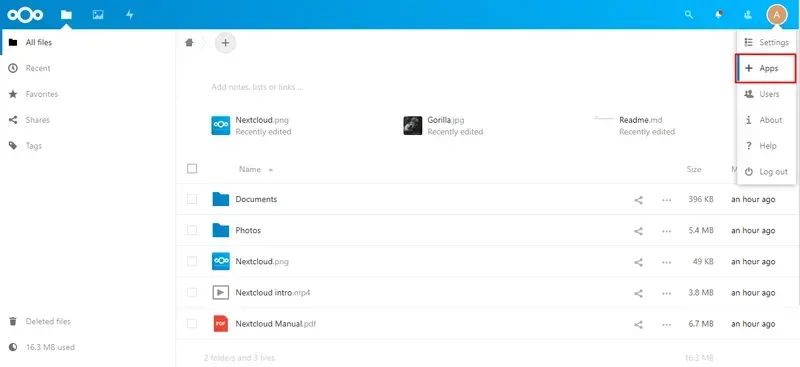Open the Contacts menu icon

pos(748,15)
